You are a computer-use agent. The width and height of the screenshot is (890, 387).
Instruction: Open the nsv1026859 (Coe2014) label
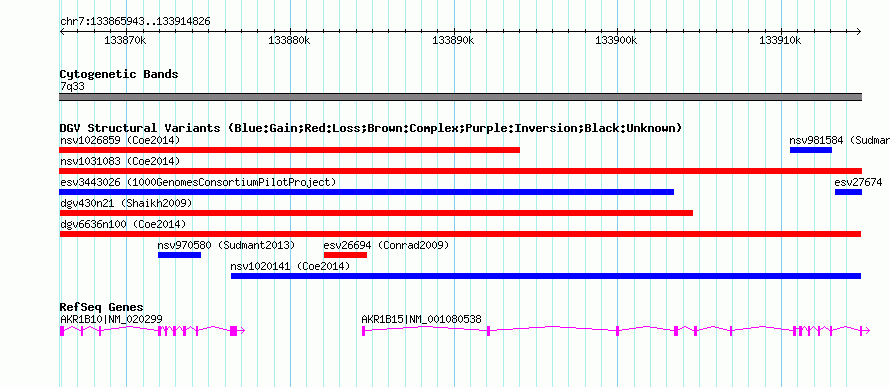click(x=120, y=140)
